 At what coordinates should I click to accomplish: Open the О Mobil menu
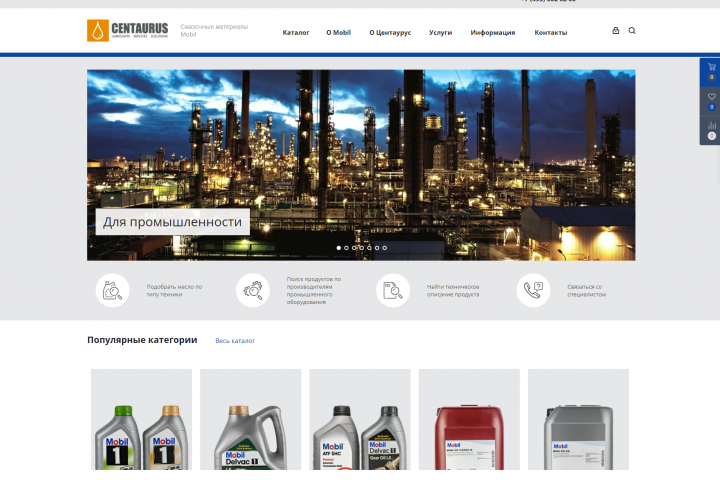[x=338, y=33]
